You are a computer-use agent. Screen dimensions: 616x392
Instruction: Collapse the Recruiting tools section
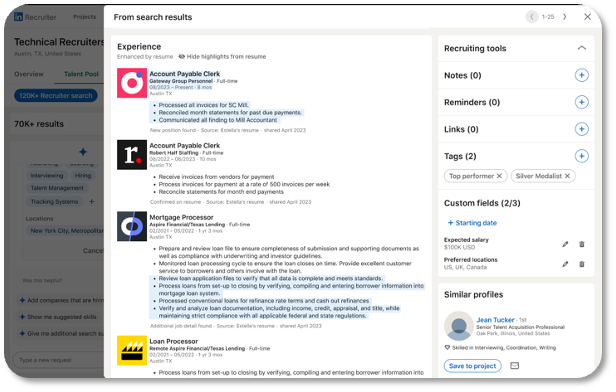[x=581, y=48]
